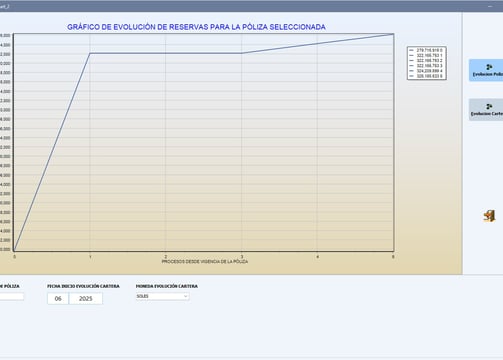Click the Evolucion Cartera button
503x360 pixels.
click(x=486, y=110)
